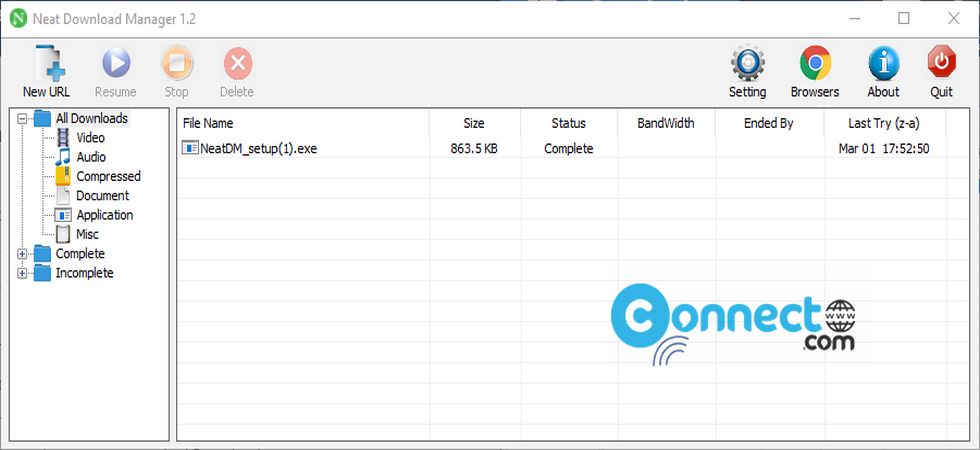The image size is (980, 450).
Task: Click the New URL toolbar icon
Action: [48, 63]
